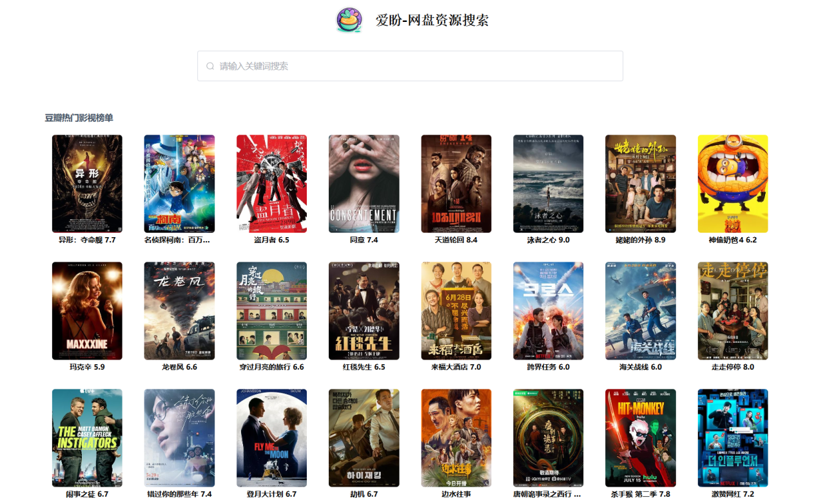View the 走走停停 movie poster
Image resolution: width=825 pixels, height=504 pixels.
click(732, 311)
